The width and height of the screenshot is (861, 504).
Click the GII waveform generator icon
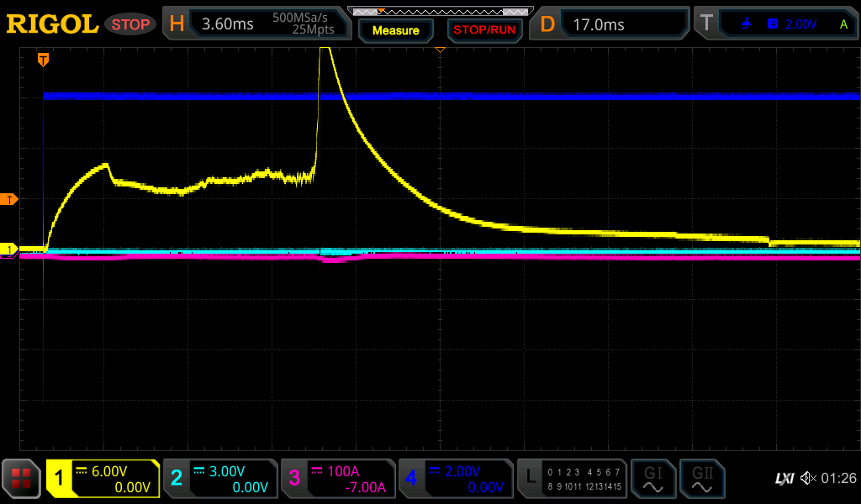tap(701, 479)
